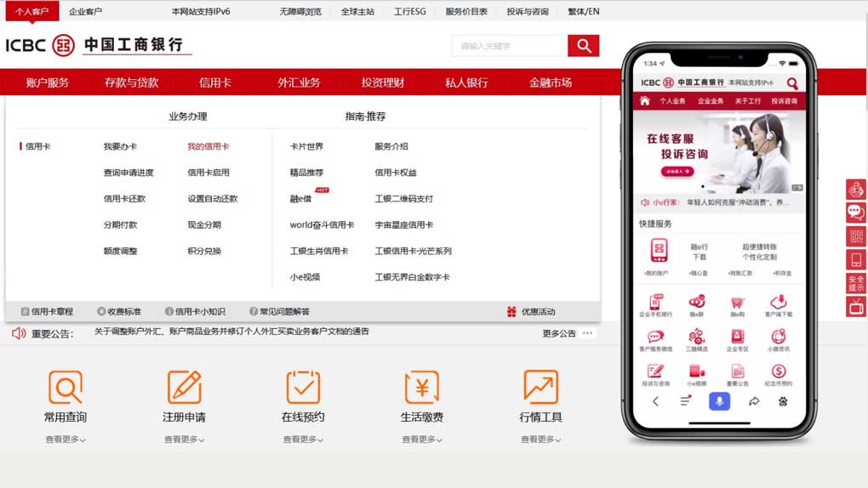Open the chat bubble icon in right sidebar

(856, 213)
